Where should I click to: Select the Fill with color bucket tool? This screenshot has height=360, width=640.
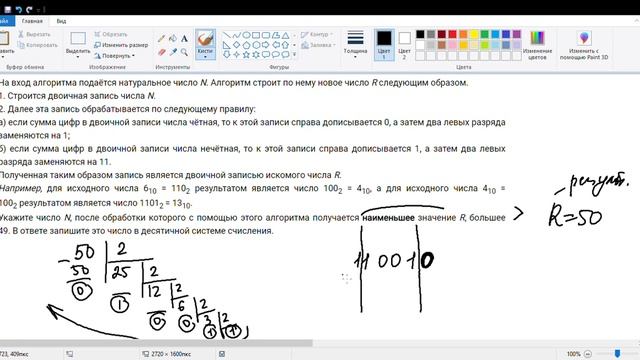173,39
